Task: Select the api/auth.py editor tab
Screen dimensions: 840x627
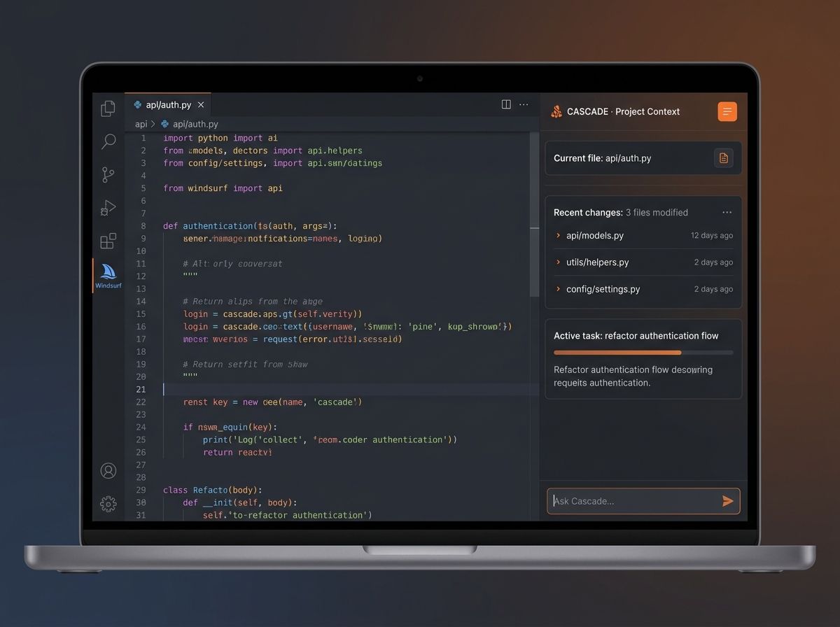Action: pyautogui.click(x=168, y=105)
